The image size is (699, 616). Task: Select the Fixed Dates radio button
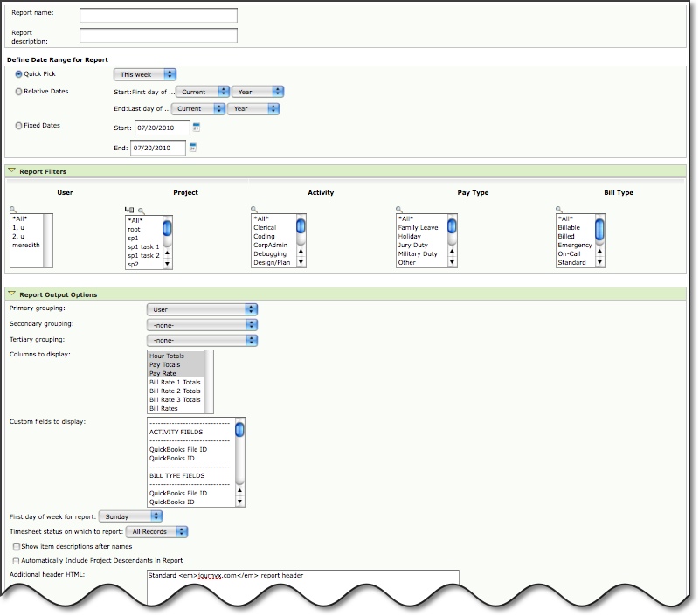(x=19, y=126)
